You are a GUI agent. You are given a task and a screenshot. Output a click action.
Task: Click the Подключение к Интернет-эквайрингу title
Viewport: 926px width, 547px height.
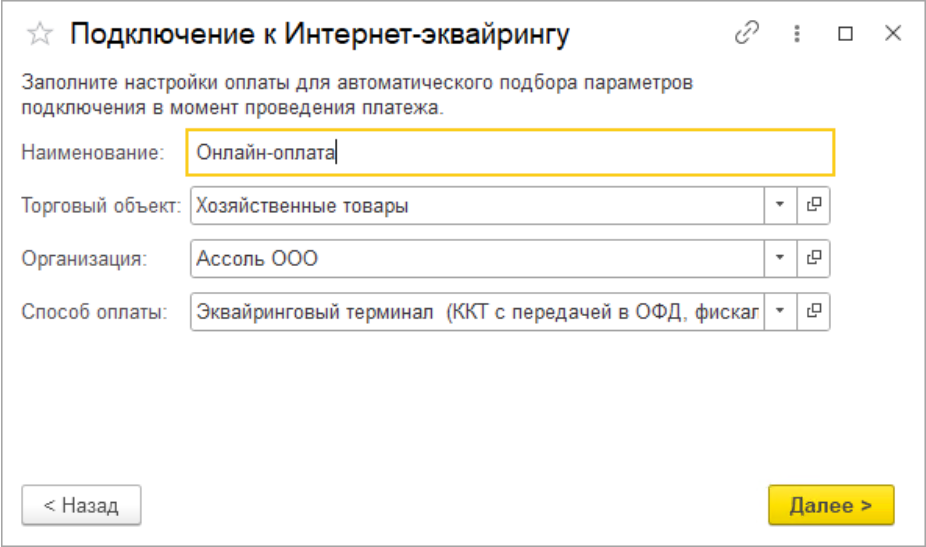pyautogui.click(x=319, y=35)
